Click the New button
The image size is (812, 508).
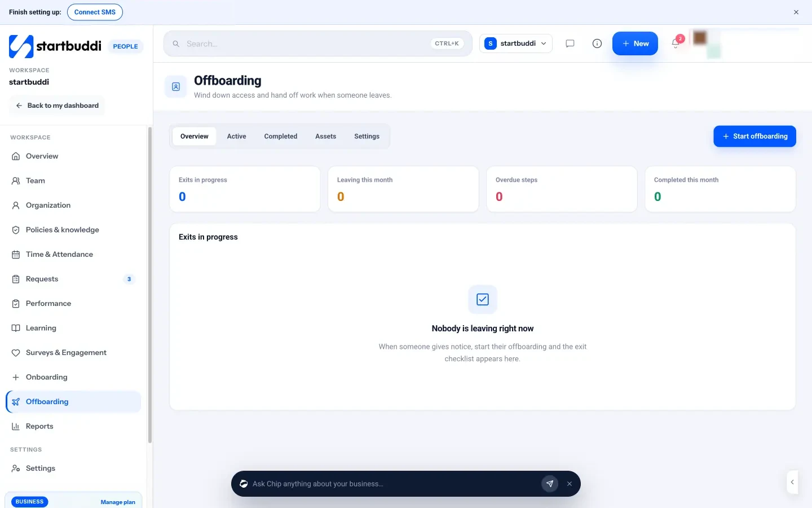(635, 43)
